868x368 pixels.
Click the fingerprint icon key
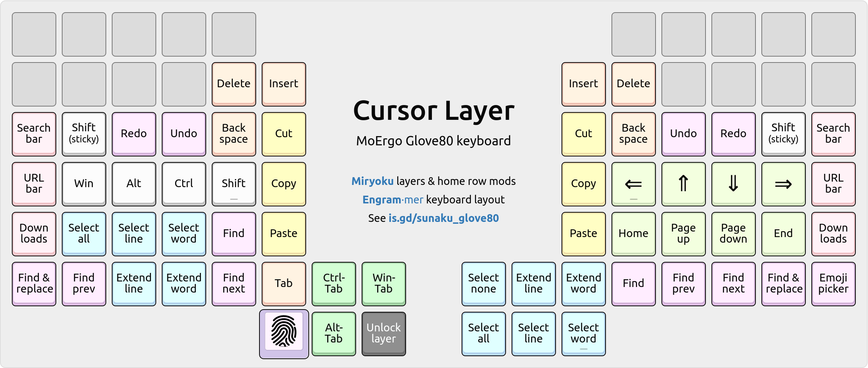(284, 334)
